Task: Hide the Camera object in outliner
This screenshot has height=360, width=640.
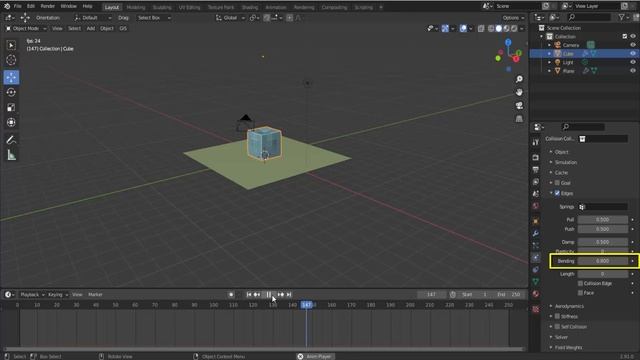Action: click(633, 45)
